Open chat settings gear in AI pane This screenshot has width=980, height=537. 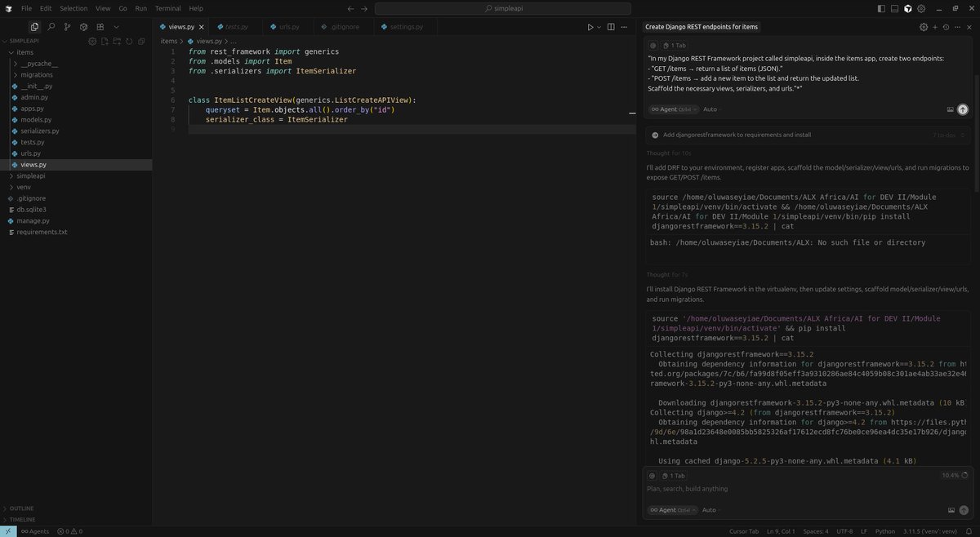coord(924,27)
